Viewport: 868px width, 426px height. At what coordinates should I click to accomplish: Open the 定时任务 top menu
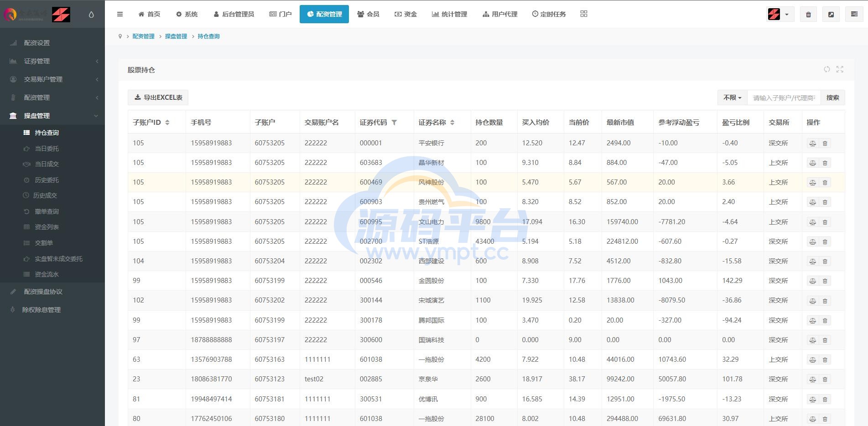[549, 14]
